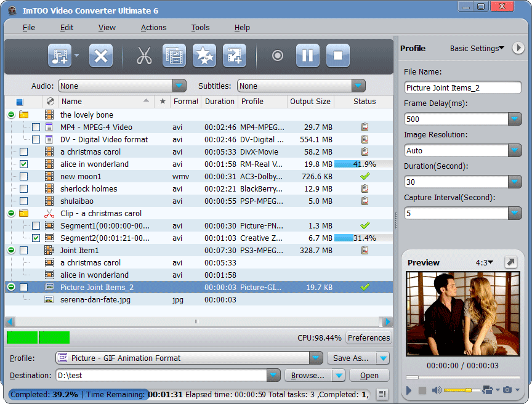Click the file list horizontal scrollbar

(196, 321)
